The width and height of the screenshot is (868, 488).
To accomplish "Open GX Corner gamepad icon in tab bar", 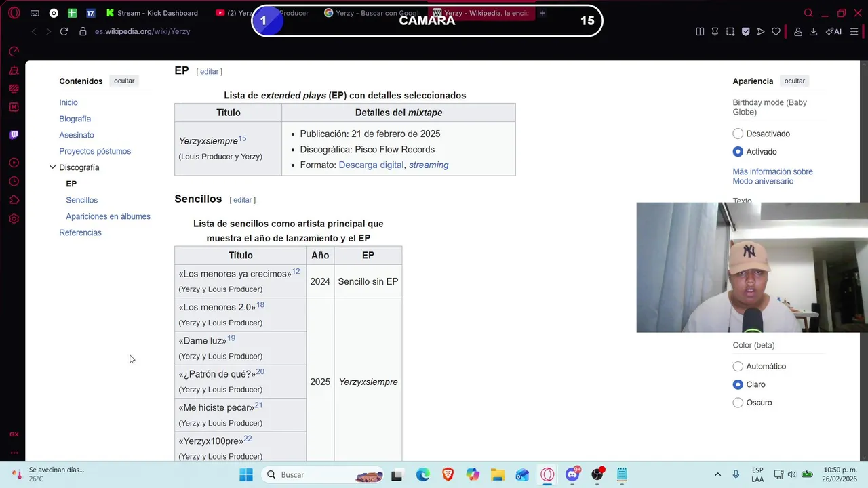I will (x=35, y=13).
